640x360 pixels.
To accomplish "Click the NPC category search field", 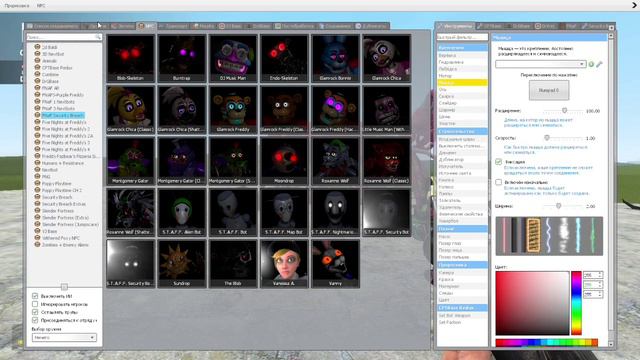I will click(64, 37).
